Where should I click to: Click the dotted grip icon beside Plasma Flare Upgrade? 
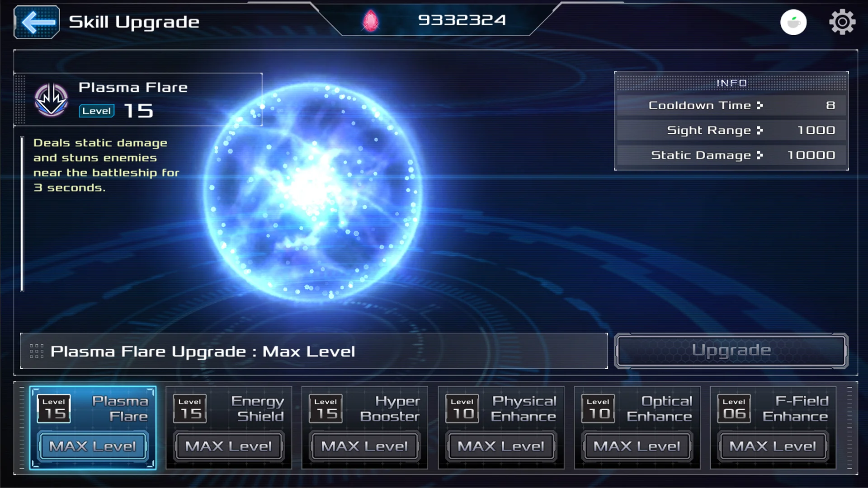pos(37,351)
